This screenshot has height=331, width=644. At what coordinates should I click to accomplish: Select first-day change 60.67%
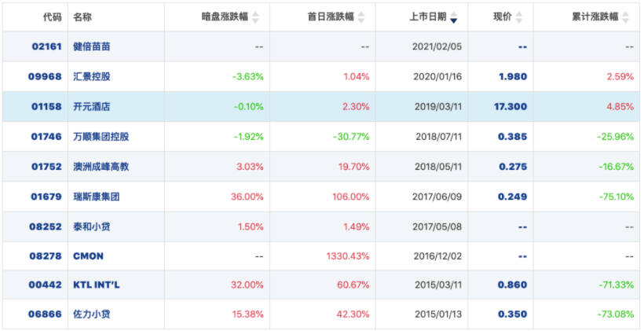pyautogui.click(x=353, y=285)
